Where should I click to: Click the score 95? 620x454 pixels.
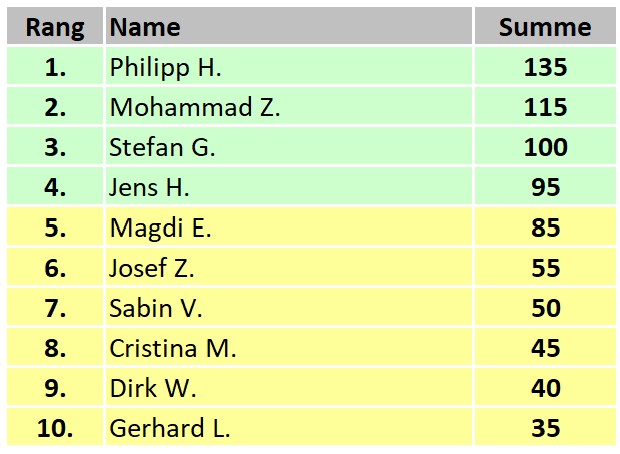coord(546,187)
